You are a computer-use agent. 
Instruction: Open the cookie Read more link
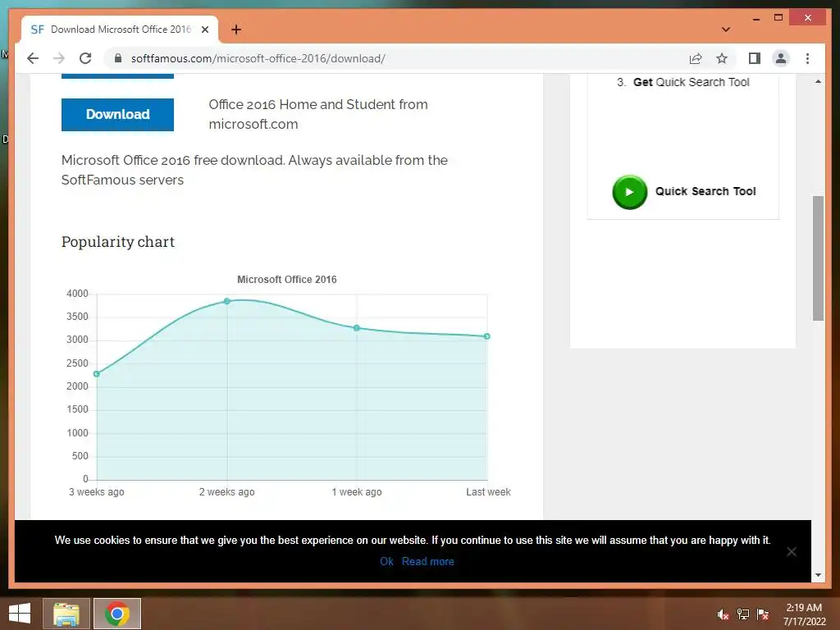coord(427,561)
